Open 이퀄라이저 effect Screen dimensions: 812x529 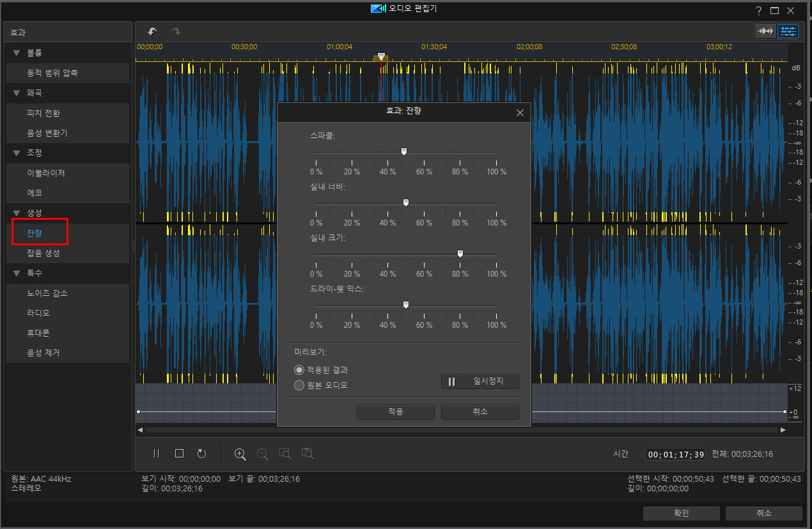point(68,173)
